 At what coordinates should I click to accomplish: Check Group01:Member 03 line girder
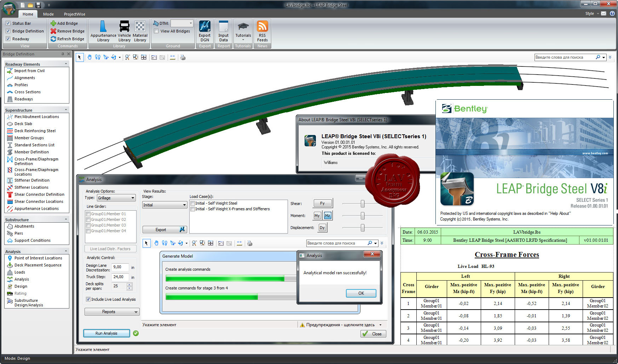(x=88, y=225)
